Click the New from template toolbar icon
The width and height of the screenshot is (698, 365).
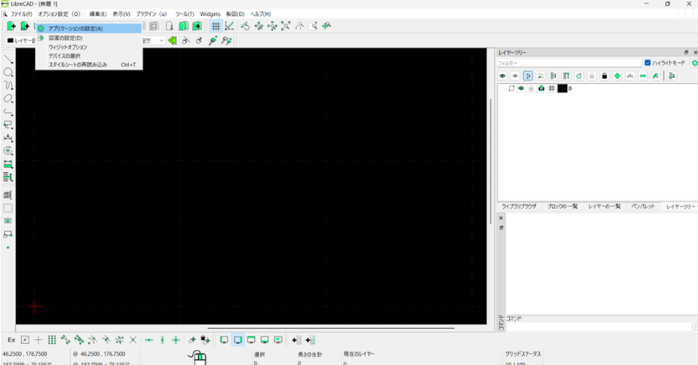pyautogui.click(x=25, y=26)
